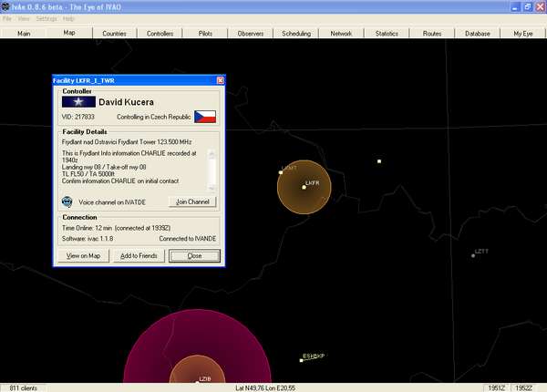Click the unlabeled white marker northeast of LKFR
The width and height of the screenshot is (547, 392).
tap(379, 161)
